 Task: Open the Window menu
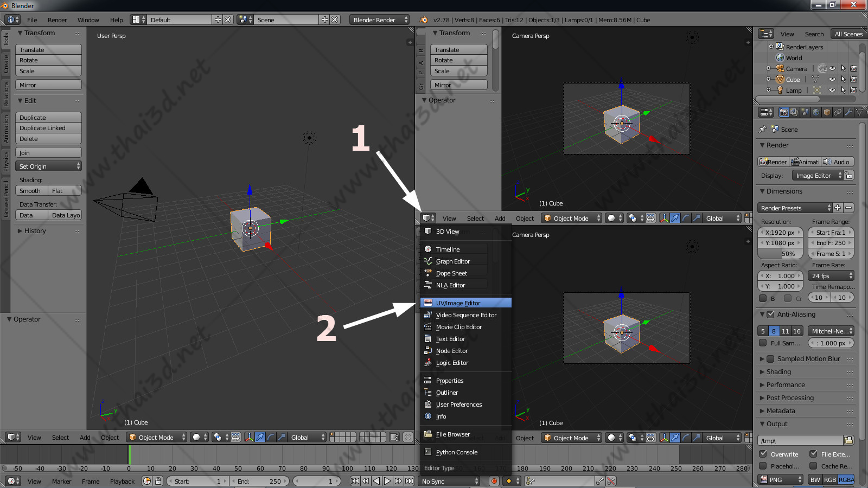tap(88, 20)
